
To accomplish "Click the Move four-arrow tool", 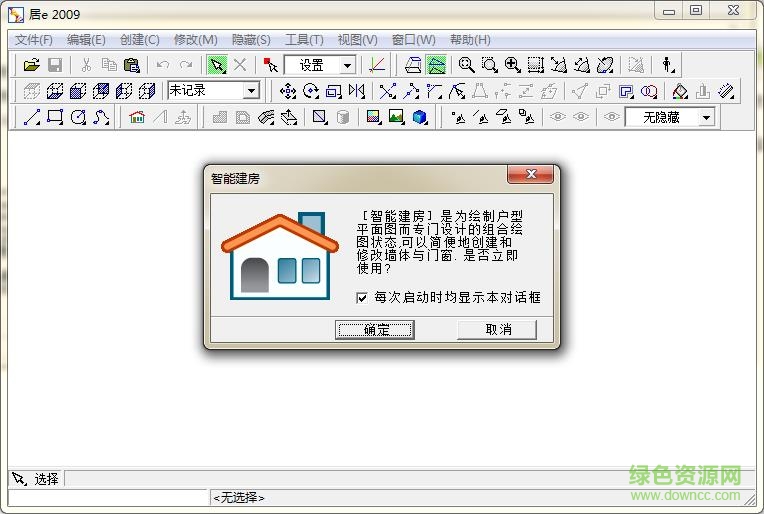I will tap(287, 91).
